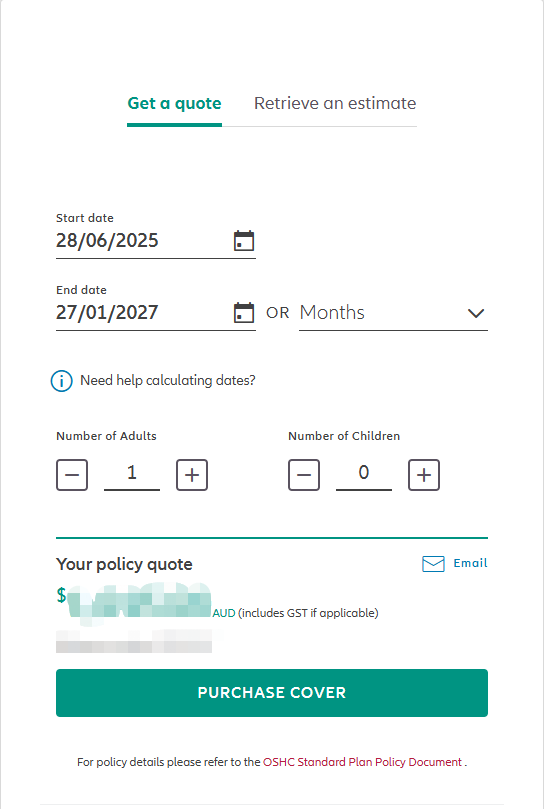Select the Number of Children value field

[364, 473]
